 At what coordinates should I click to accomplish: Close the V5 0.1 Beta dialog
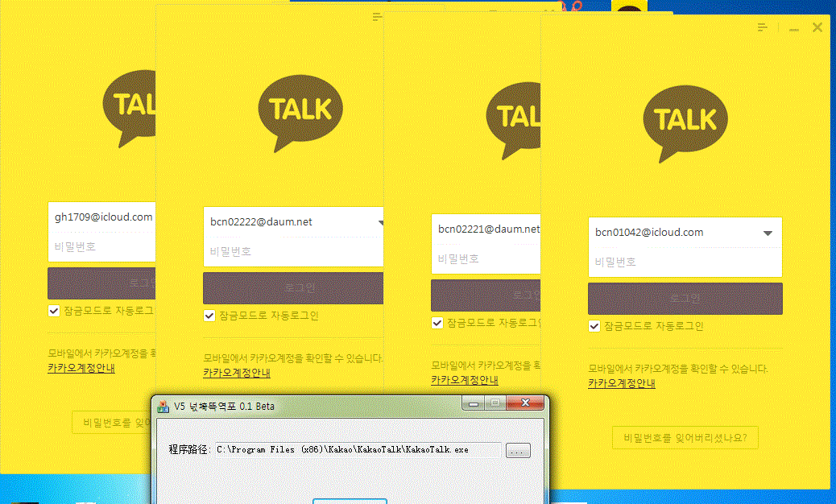click(x=525, y=403)
